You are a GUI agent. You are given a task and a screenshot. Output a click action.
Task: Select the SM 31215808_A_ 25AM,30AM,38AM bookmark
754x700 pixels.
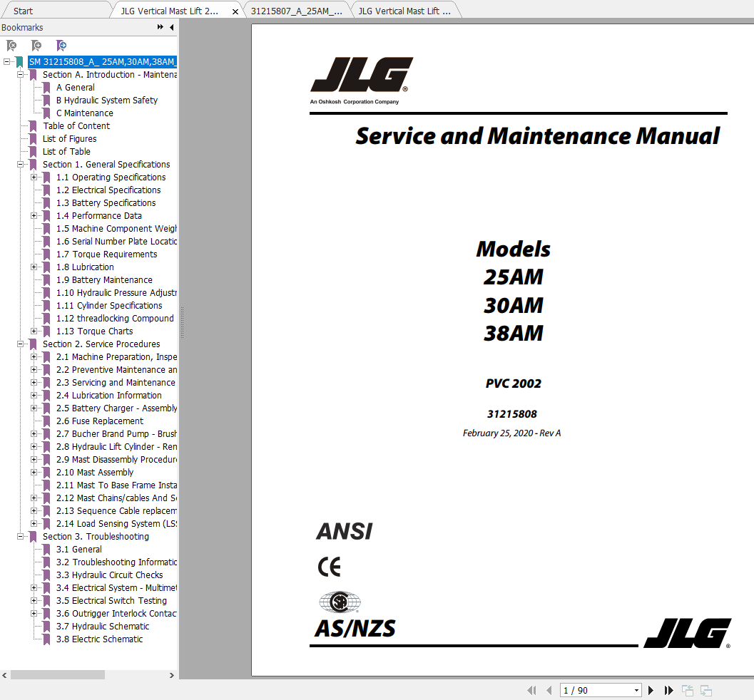103,61
